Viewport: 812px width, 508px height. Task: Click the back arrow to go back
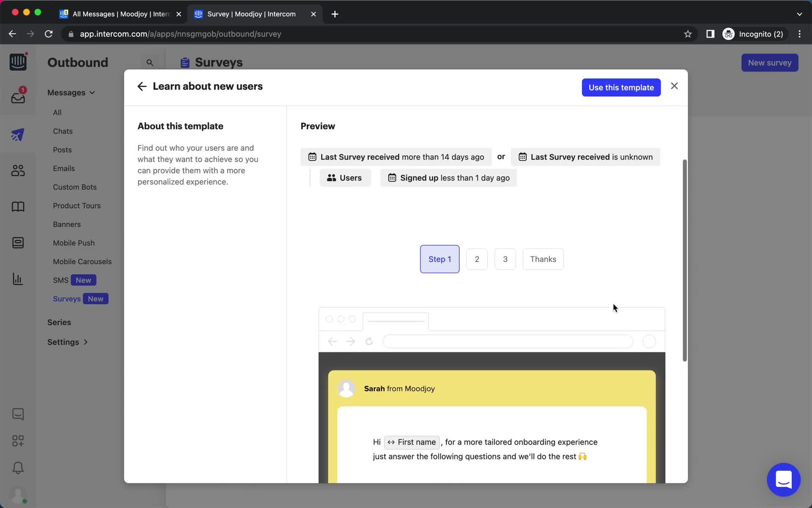(x=142, y=86)
